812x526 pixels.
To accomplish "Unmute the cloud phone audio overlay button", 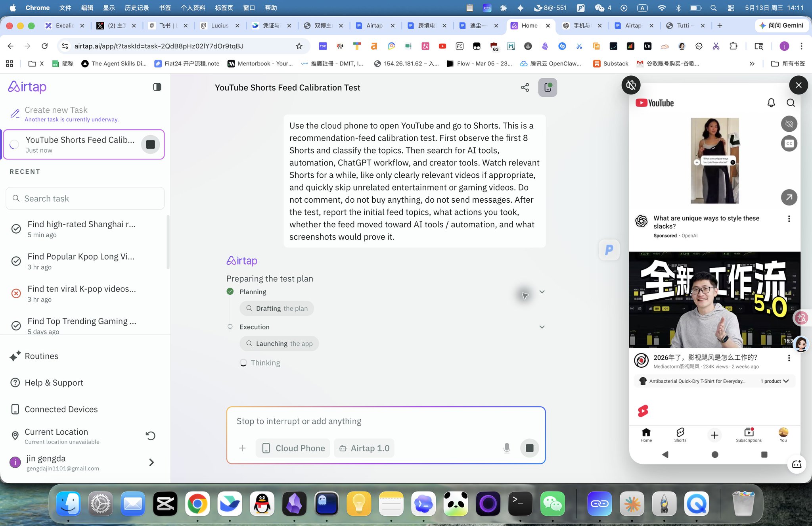I will point(631,85).
